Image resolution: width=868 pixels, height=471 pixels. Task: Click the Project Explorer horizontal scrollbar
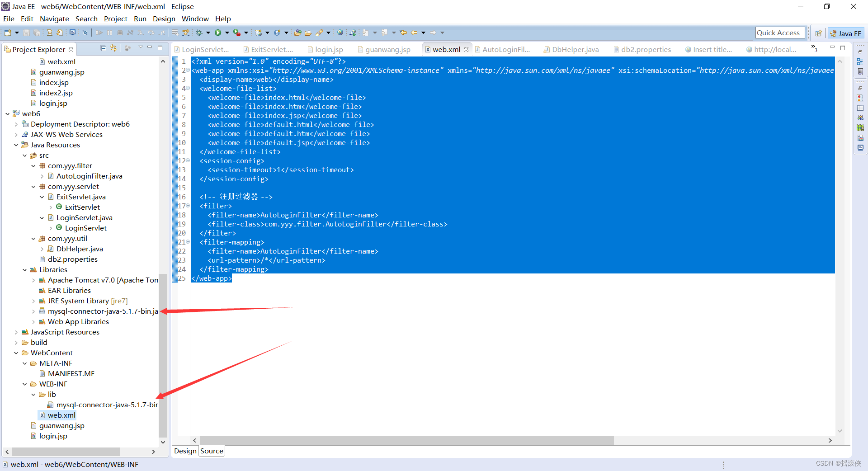[66, 452]
